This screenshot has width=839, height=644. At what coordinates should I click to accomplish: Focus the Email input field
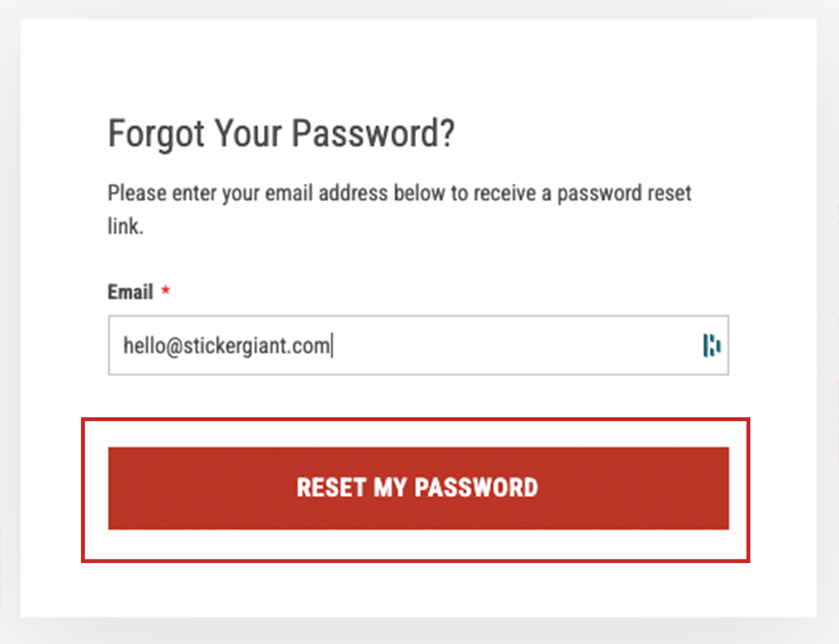(x=418, y=345)
